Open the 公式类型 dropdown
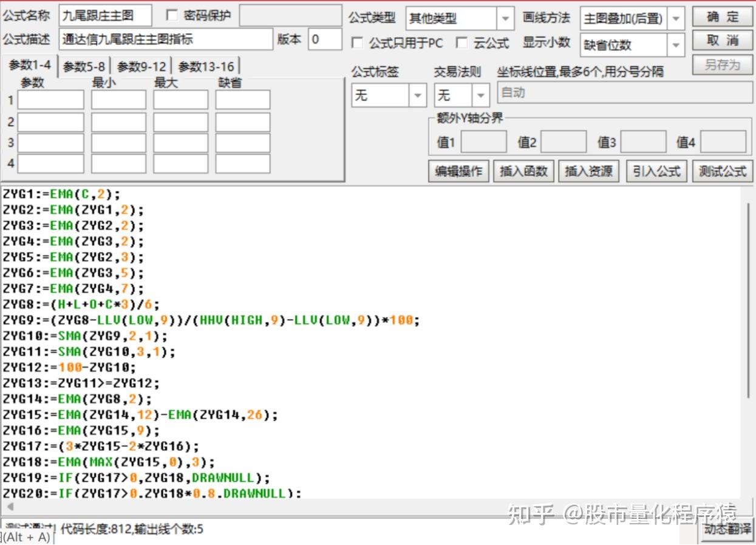The image size is (756, 545). tap(505, 18)
